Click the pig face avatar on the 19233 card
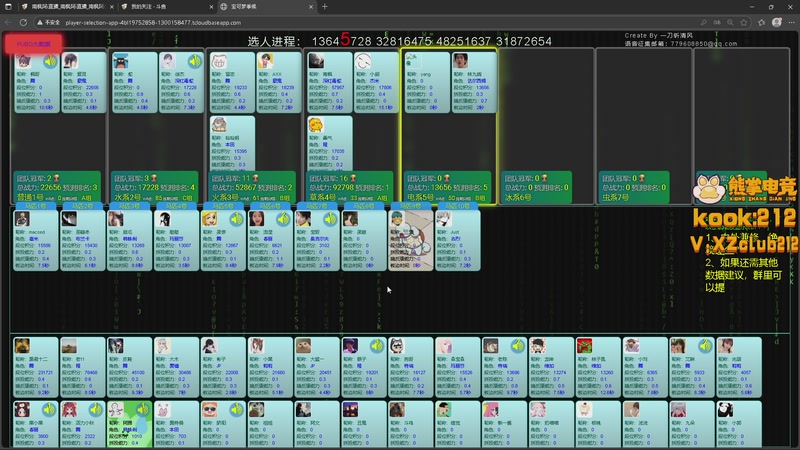The height and width of the screenshot is (450, 800). (218, 61)
